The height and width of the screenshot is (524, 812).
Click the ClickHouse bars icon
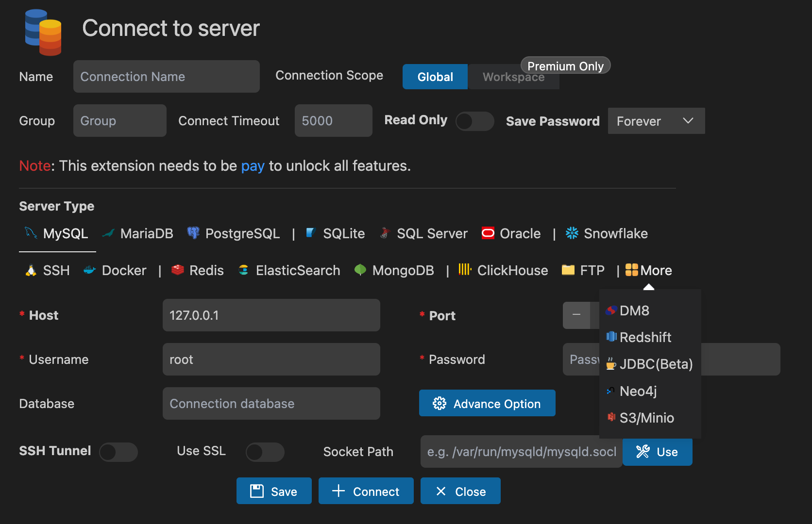coord(465,269)
